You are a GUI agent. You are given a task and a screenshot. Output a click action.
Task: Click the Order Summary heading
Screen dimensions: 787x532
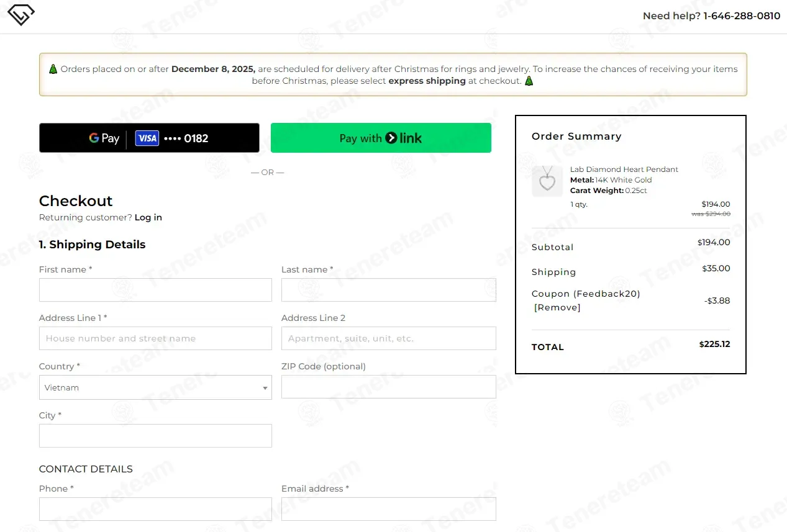(x=576, y=136)
